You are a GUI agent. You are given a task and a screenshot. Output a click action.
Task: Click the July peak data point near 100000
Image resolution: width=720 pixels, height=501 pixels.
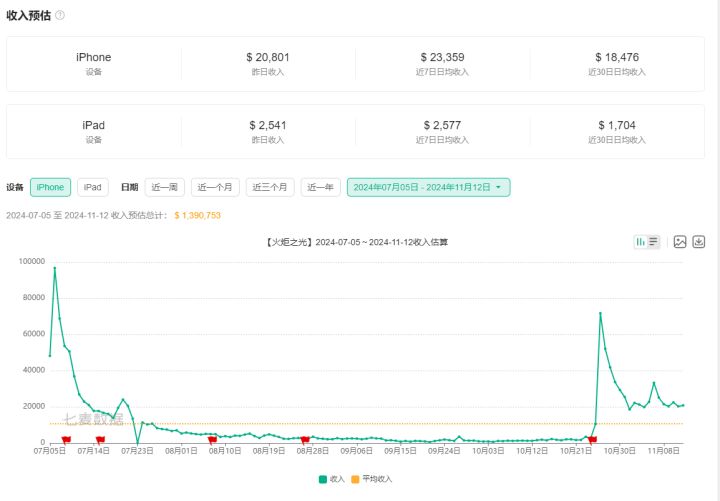click(55, 268)
